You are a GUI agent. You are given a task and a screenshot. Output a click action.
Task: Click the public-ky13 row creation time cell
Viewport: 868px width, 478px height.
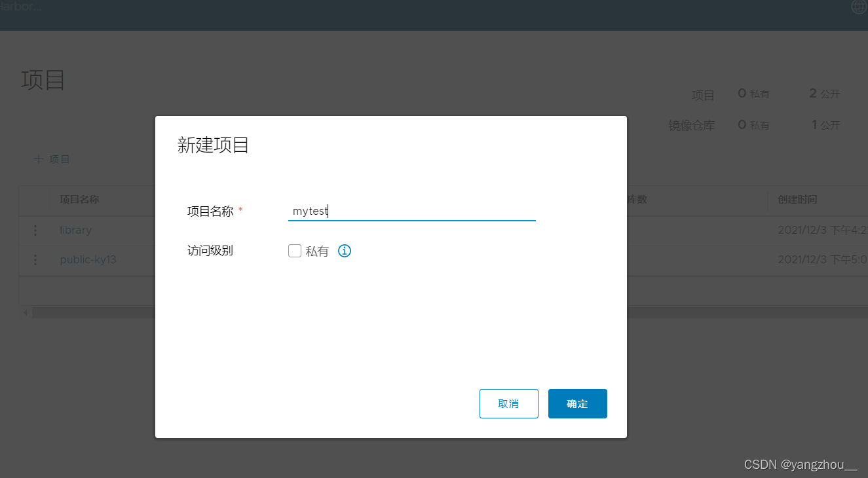(x=822, y=259)
